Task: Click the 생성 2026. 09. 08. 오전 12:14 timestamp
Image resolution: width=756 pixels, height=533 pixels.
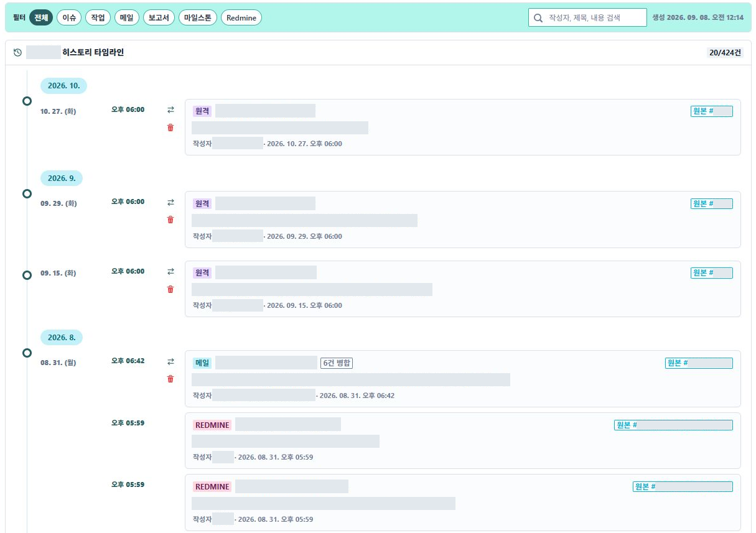Action: pyautogui.click(x=698, y=18)
